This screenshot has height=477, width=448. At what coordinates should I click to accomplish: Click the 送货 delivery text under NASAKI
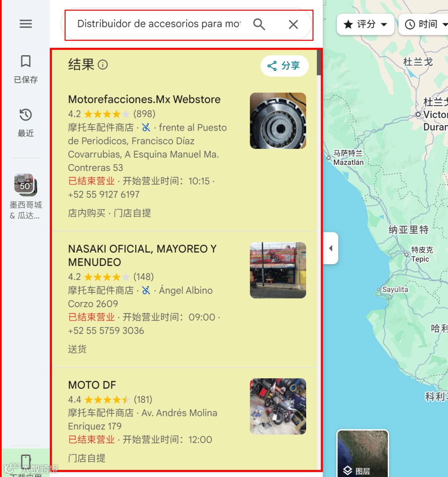[77, 349]
